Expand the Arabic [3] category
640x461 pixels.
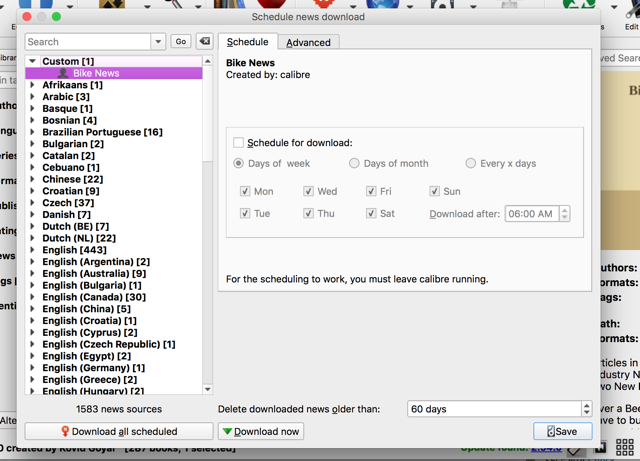(32, 97)
